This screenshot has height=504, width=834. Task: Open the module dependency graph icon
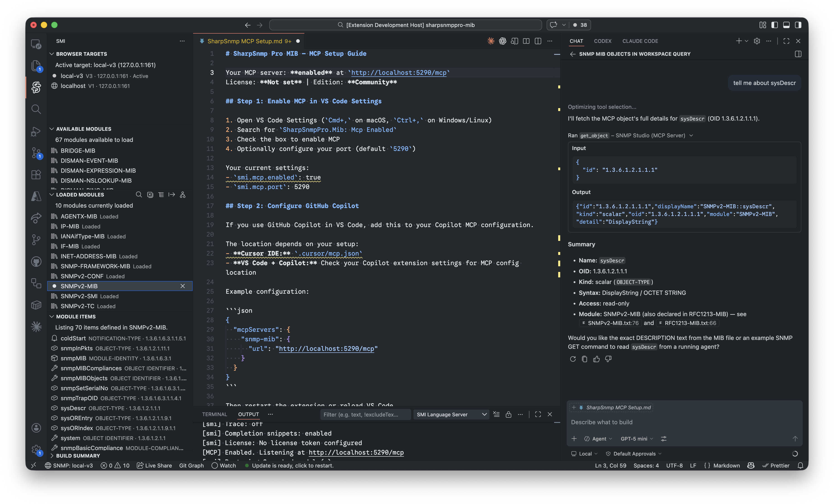(183, 195)
